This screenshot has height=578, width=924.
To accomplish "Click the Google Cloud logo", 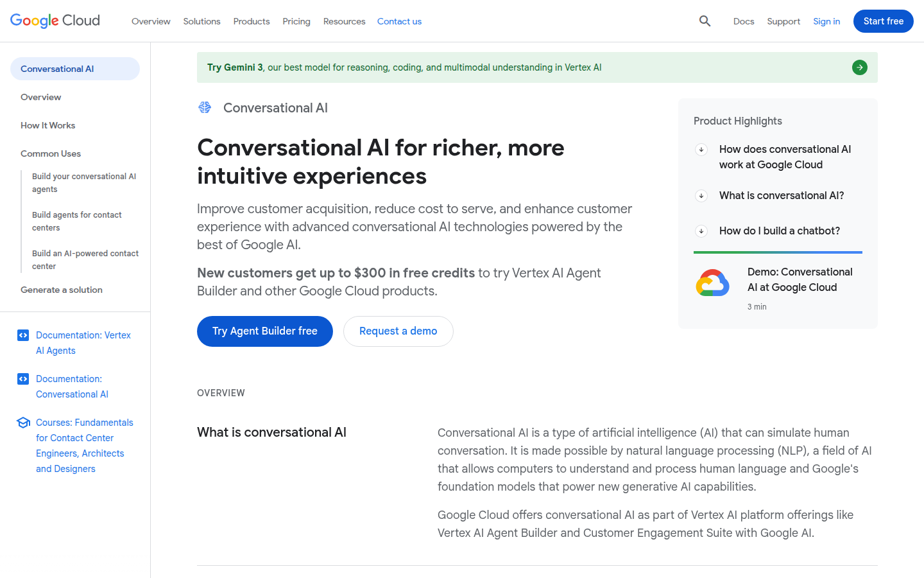I will pos(55,21).
